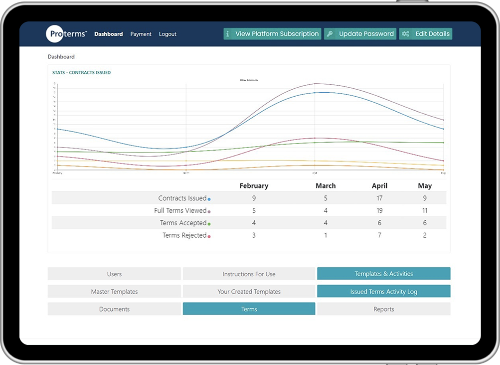
Task: Go to the Payment menu item
Action: 141,34
